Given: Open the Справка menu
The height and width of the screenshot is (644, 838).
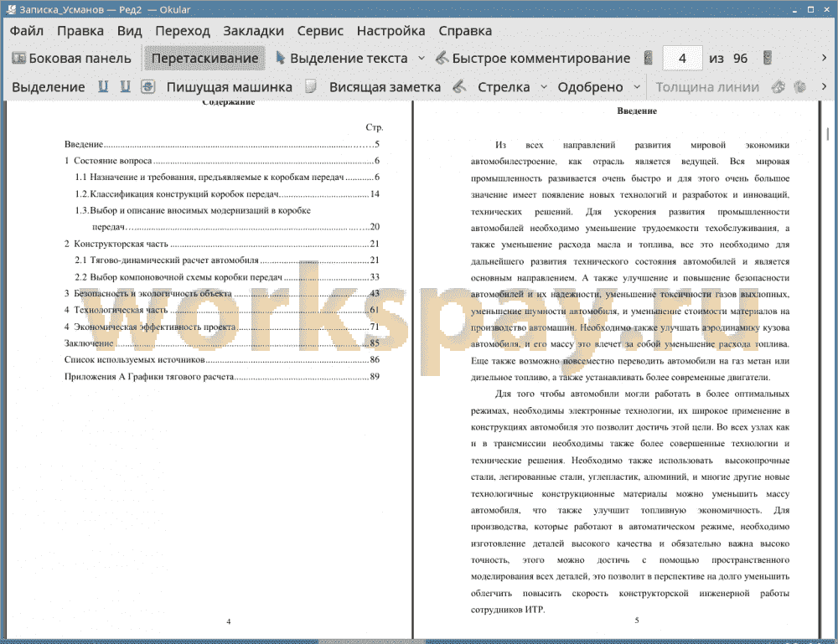Looking at the screenshot, I should [x=465, y=31].
